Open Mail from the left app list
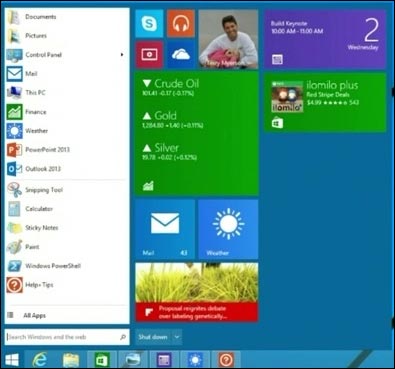This screenshot has width=395, height=369. coord(66,74)
